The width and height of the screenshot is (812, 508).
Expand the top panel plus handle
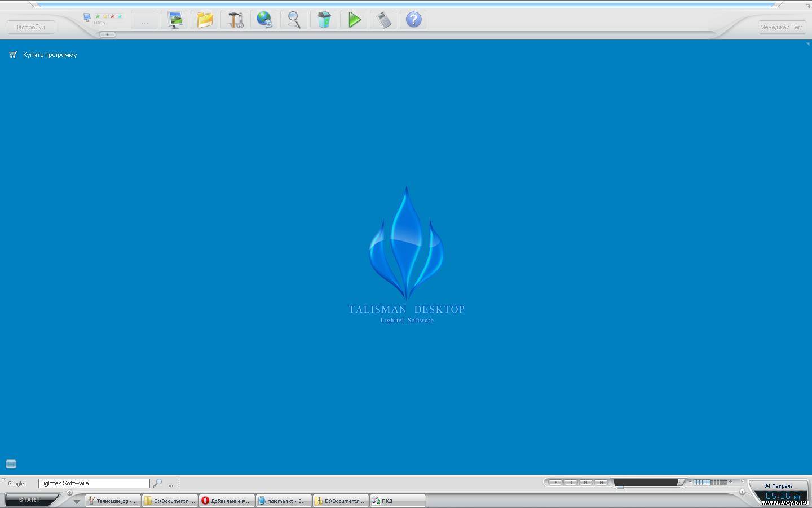pyautogui.click(x=107, y=35)
